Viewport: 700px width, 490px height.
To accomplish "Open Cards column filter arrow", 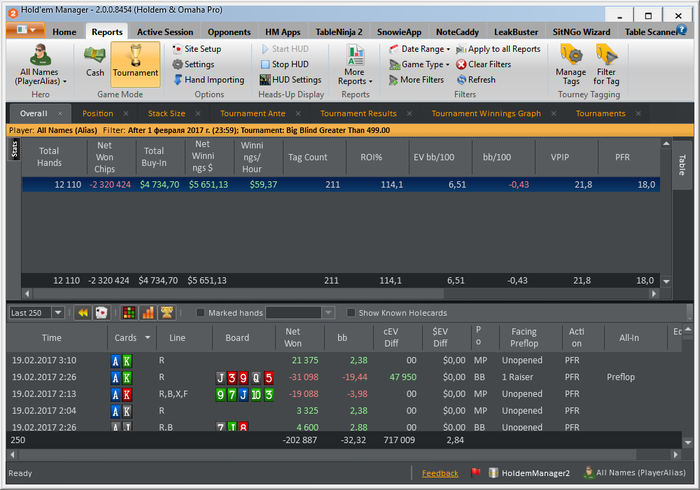I will click(148, 338).
